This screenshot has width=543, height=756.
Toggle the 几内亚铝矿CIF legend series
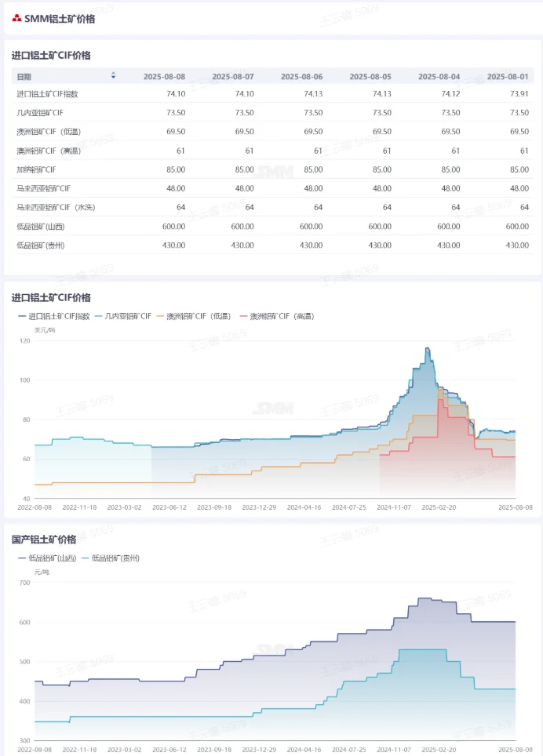click(x=123, y=316)
